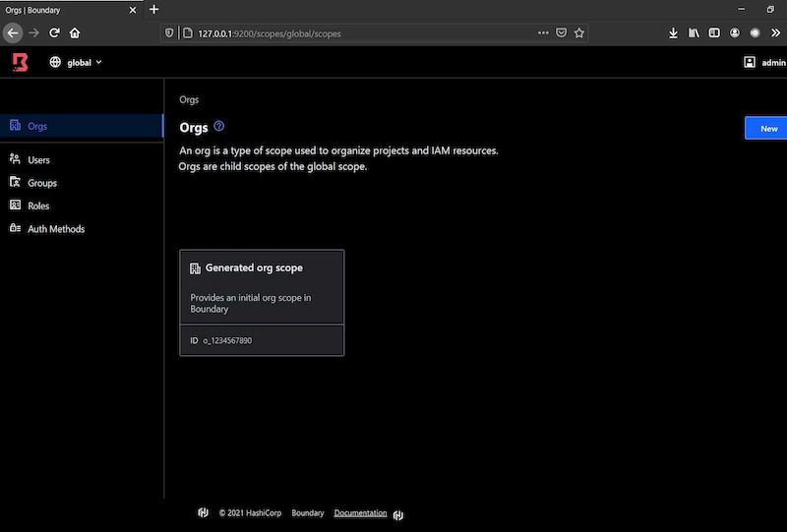Click the page info icon in address bar

[x=188, y=33]
